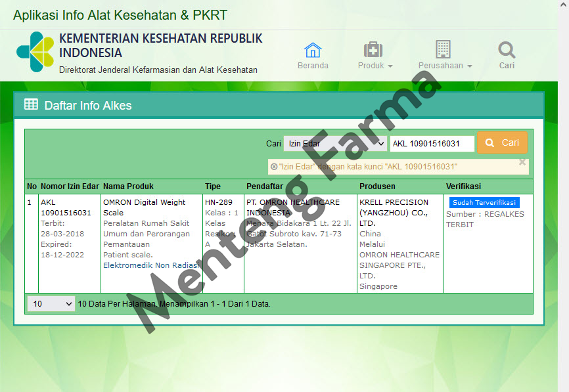Expand the Produk dropdown arrow
Image resolution: width=569 pixels, height=392 pixels.
pos(389,66)
